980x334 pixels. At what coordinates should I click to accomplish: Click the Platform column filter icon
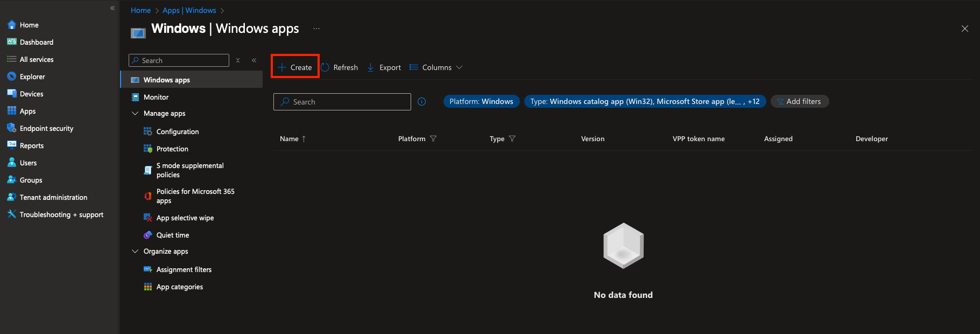coord(433,138)
